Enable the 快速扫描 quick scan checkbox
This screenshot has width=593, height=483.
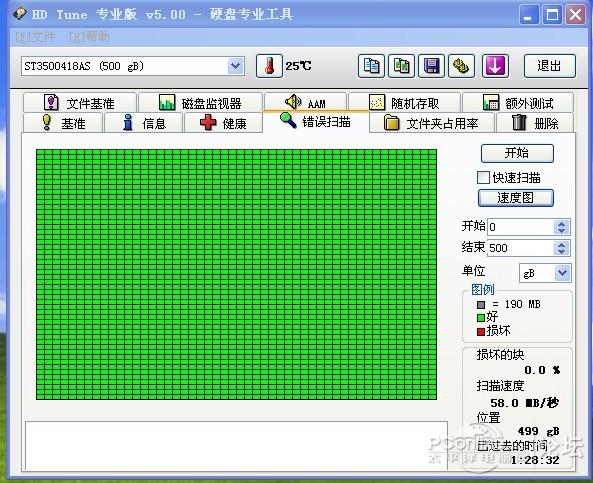[483, 177]
